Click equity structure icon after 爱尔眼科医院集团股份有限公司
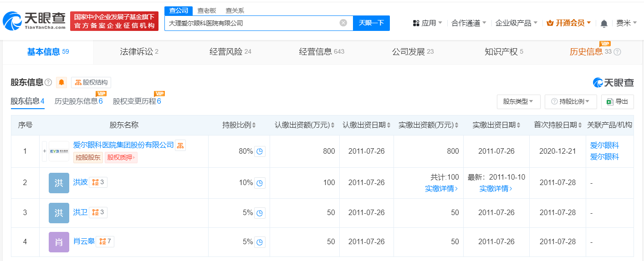Viewport: 644px width, 261px height. [x=180, y=145]
